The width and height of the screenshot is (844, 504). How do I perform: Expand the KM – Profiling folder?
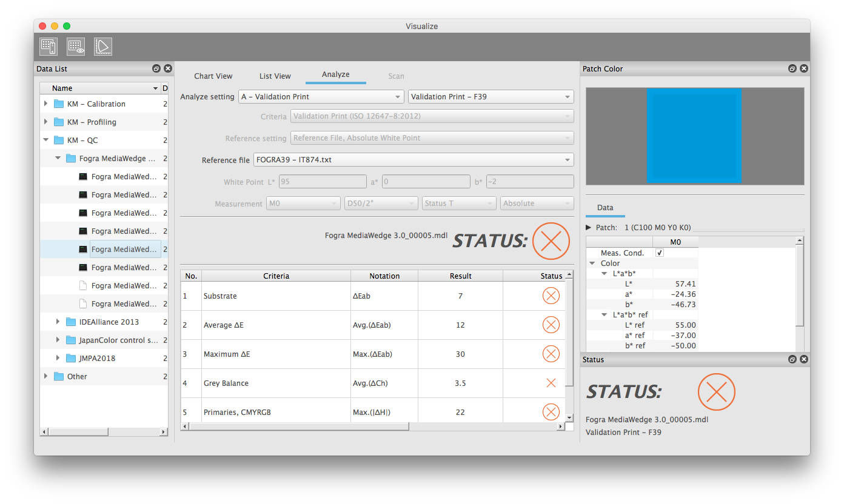pos(46,122)
